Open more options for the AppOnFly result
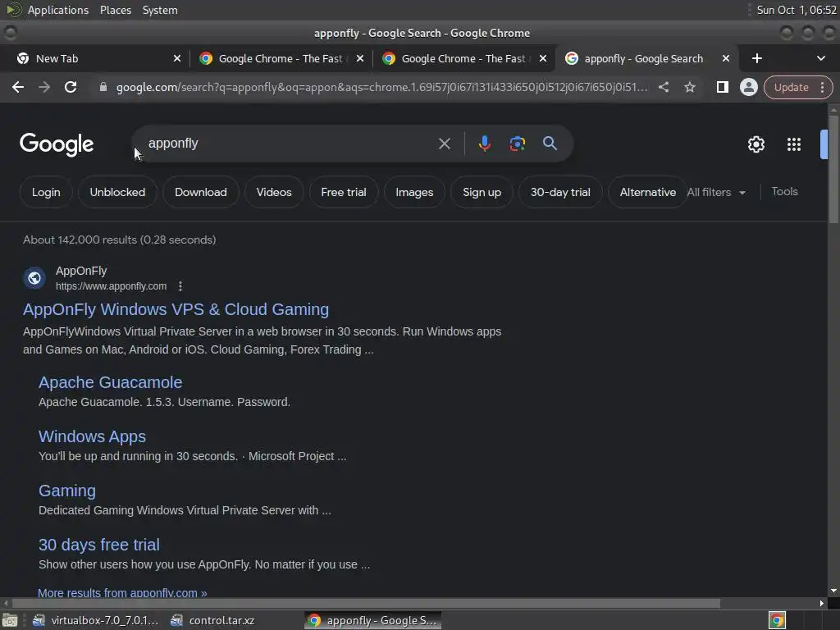840x630 pixels. [180, 286]
